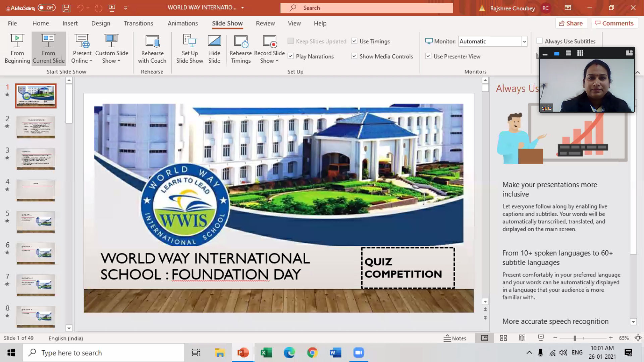This screenshot has width=644, height=362.
Task: Click slide thumbnail panel scrollbar
Action: pyautogui.click(x=69, y=104)
